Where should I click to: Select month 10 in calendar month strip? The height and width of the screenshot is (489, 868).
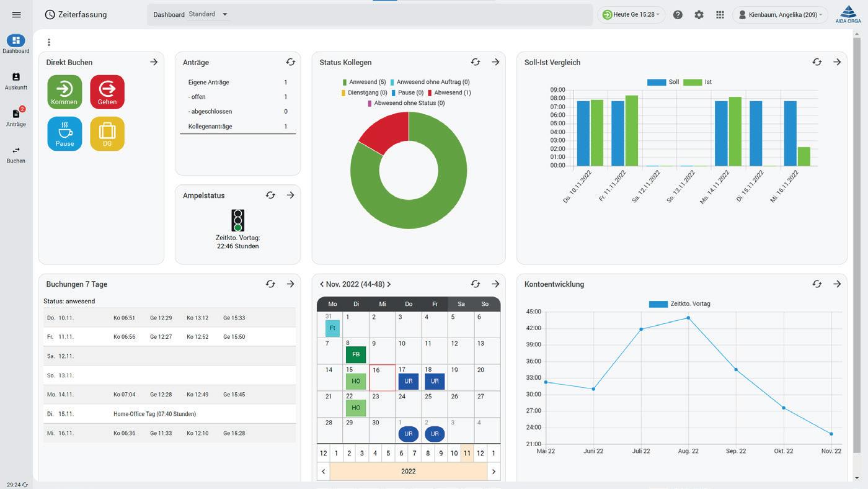pyautogui.click(x=454, y=453)
